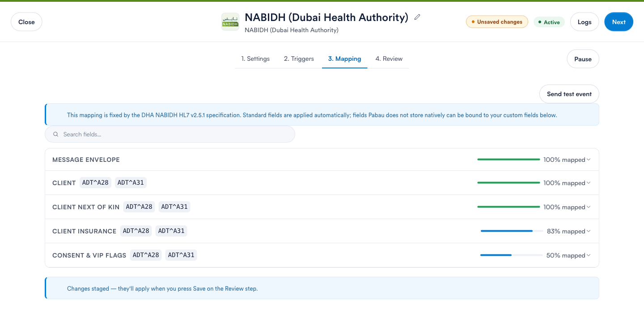Expand the Consent & VIP Flags chevron
This screenshot has height=313, width=644.
pyautogui.click(x=589, y=255)
